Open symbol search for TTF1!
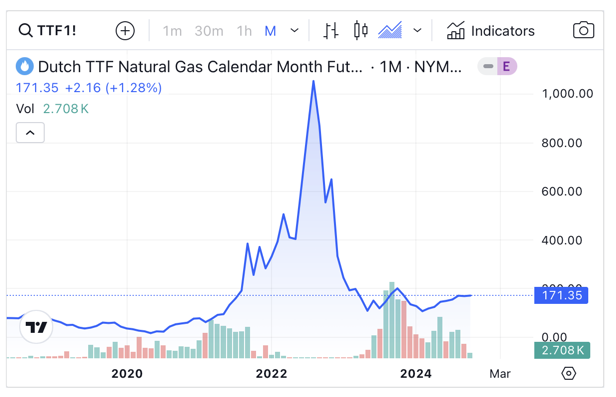 click(47, 30)
